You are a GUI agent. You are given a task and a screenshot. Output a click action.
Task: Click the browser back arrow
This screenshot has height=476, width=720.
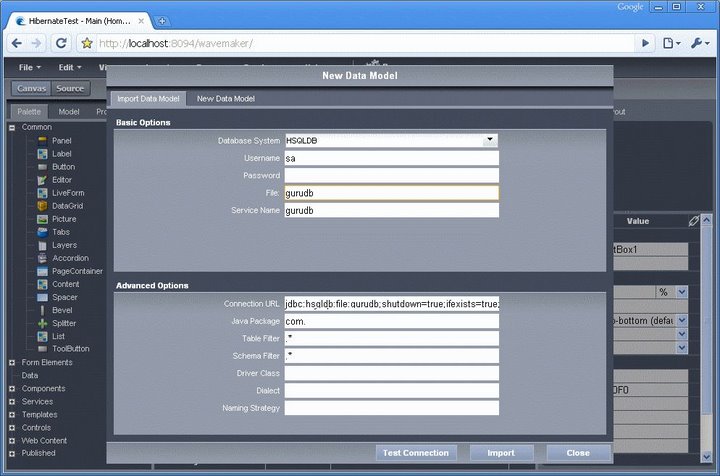coord(17,43)
